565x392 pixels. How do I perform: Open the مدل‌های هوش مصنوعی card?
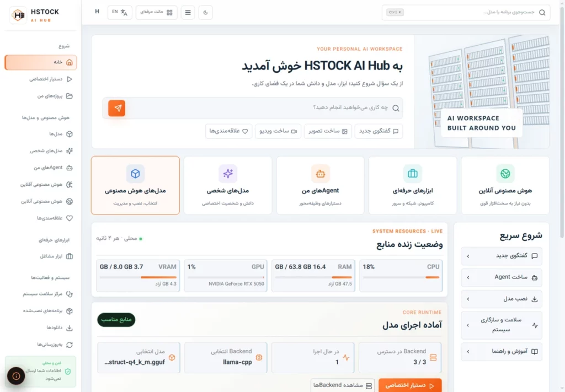click(x=135, y=185)
